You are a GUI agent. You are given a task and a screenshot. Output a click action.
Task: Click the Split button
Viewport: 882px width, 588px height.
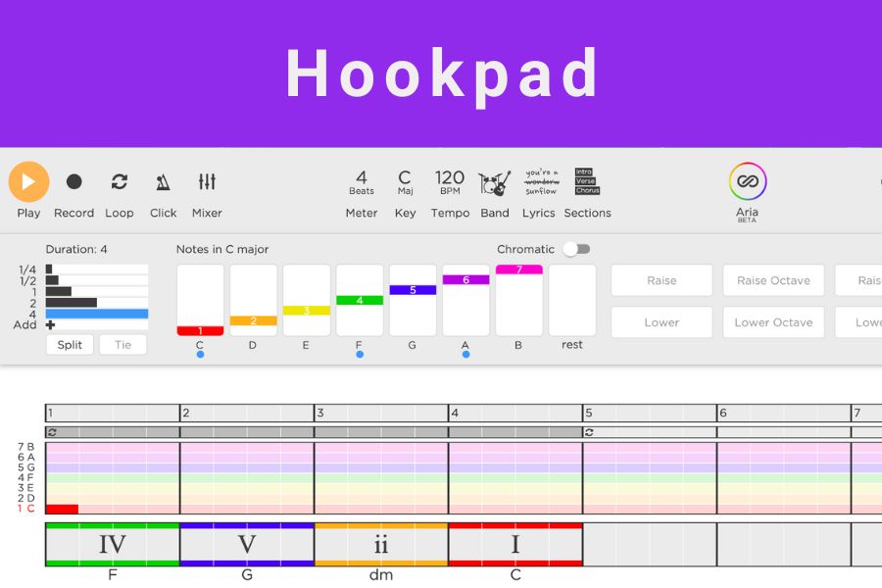(x=70, y=345)
